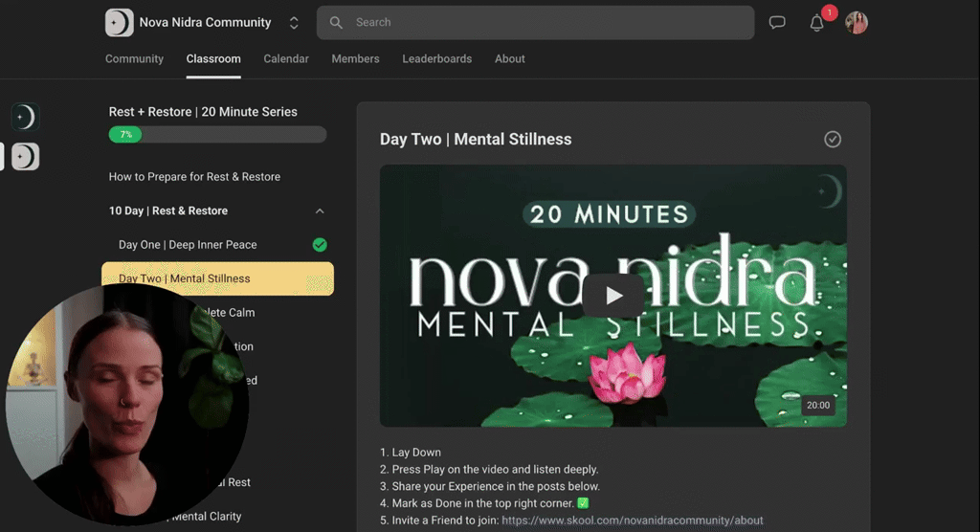View the Leaderboards tab

(436, 58)
